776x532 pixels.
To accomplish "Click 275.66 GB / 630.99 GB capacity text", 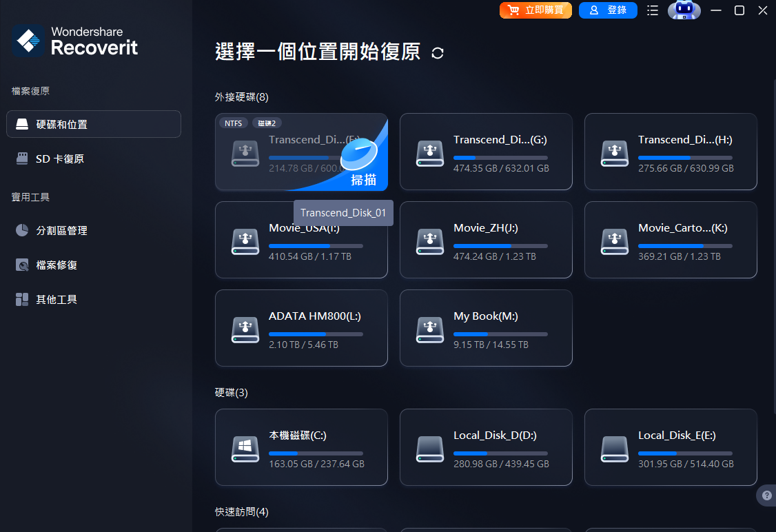I will [x=686, y=168].
